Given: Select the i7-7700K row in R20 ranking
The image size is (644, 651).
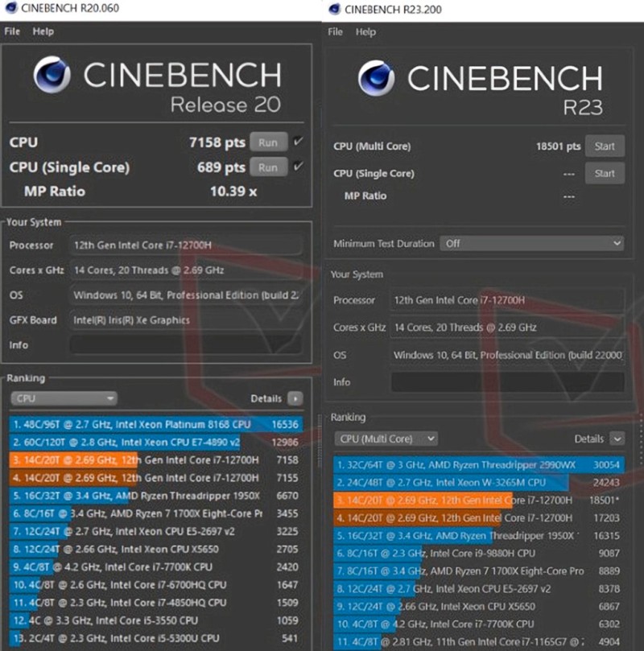Looking at the screenshot, I should point(155,567).
